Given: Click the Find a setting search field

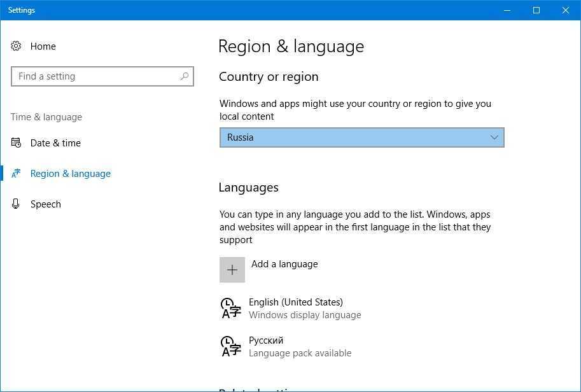Looking at the screenshot, I should (x=95, y=76).
